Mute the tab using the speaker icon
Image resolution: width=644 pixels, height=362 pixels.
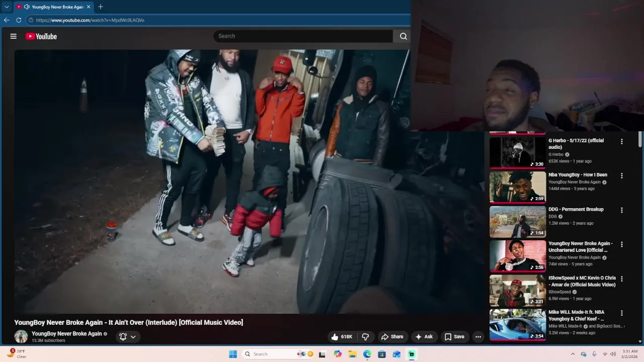click(27, 7)
